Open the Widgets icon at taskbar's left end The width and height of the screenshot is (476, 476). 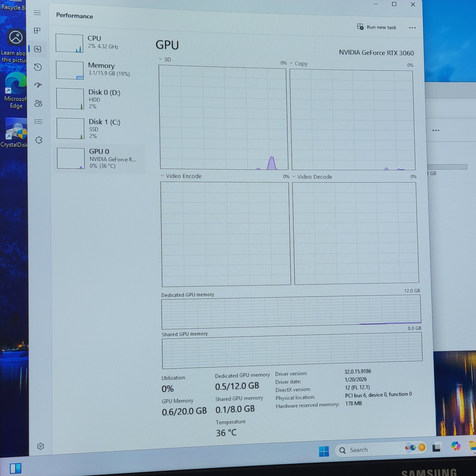15,468
